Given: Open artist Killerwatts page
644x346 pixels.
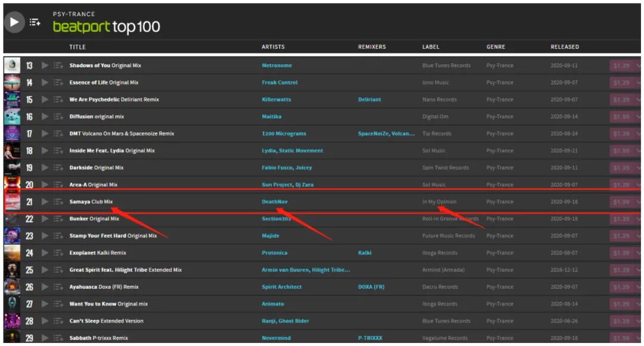Looking at the screenshot, I should pos(277,99).
